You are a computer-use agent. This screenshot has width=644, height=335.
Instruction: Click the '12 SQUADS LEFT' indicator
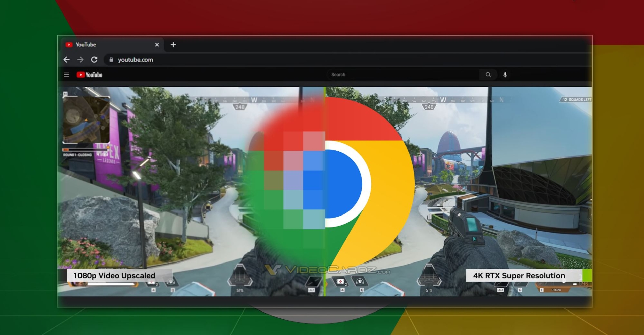pos(576,100)
